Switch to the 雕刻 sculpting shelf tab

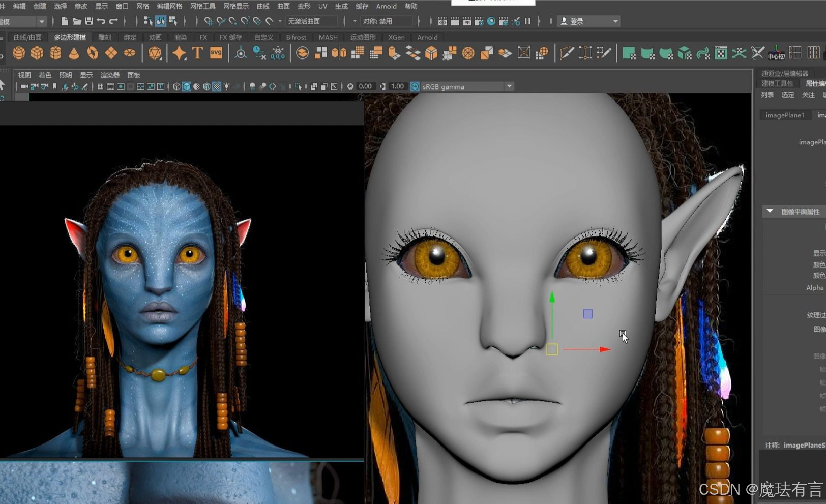[x=104, y=37]
